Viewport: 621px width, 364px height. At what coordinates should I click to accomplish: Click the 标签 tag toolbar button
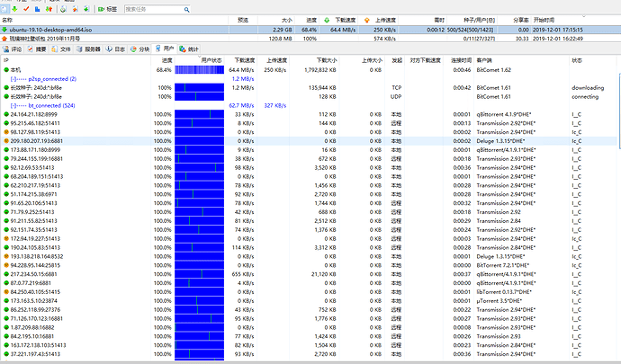(109, 8)
